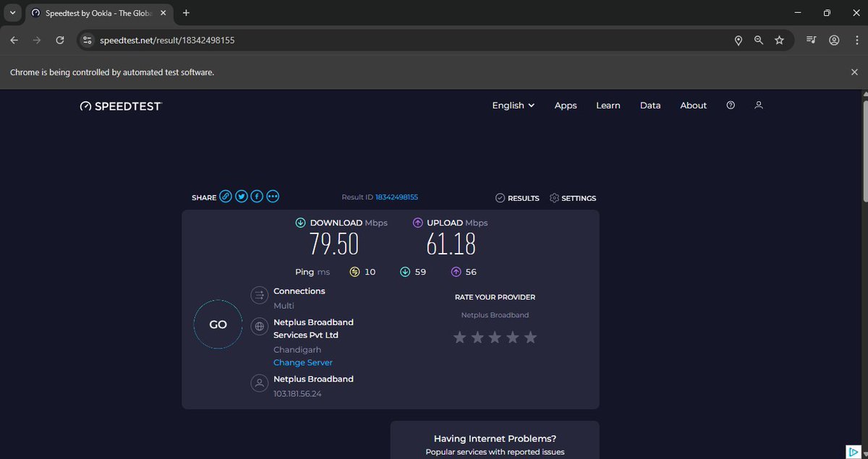This screenshot has width=868, height=459.
Task: Open the Chrome browser menu
Action: pos(856,40)
